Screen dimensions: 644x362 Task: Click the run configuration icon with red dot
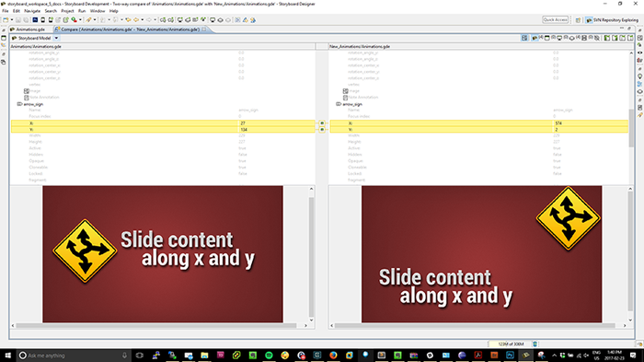tap(74, 19)
